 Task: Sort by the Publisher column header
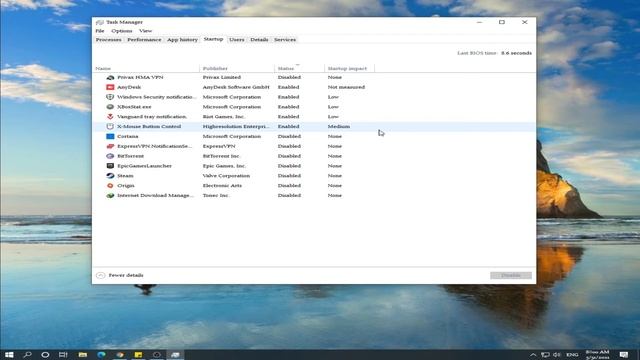coord(237,68)
